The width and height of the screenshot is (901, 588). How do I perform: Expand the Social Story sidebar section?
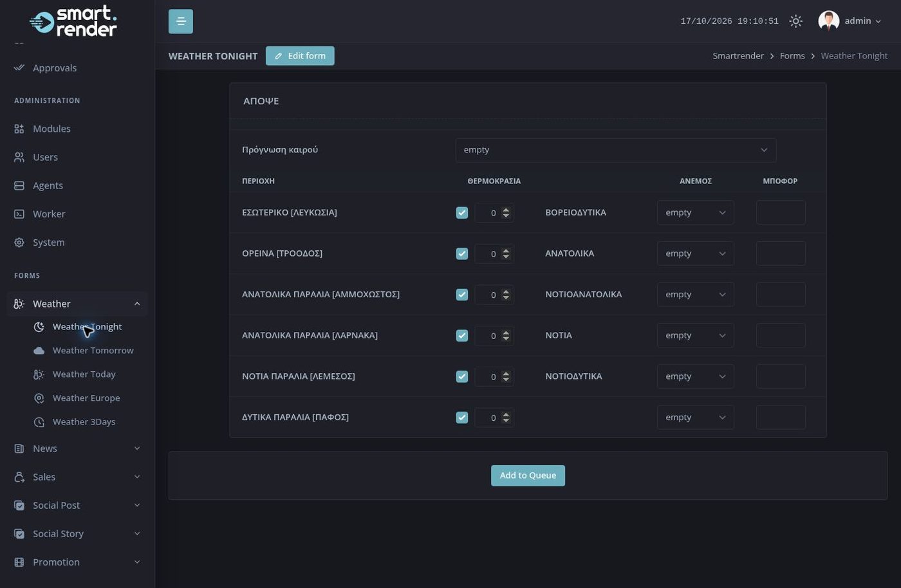click(x=77, y=533)
